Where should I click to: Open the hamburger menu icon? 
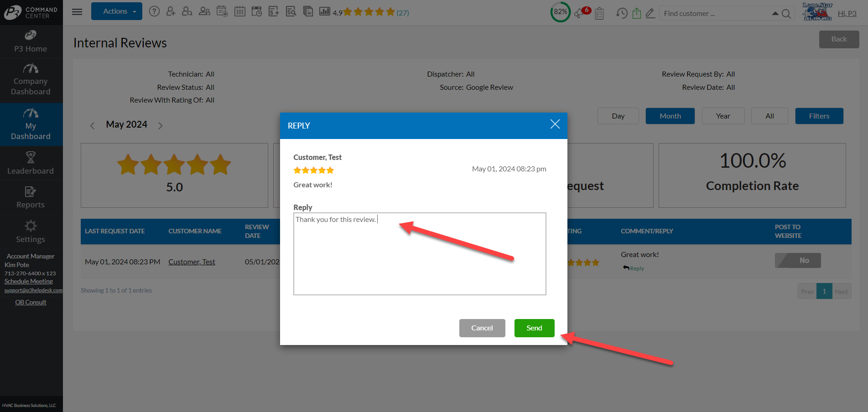click(77, 12)
